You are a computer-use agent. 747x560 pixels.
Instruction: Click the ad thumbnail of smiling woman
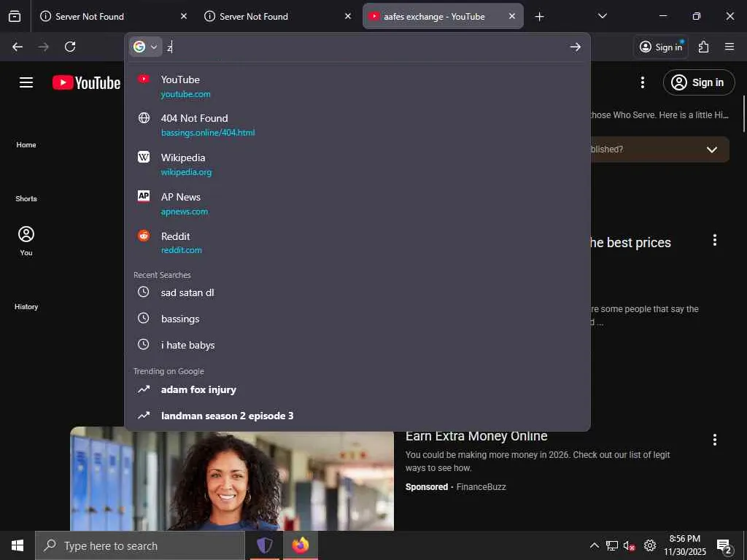[x=232, y=478]
